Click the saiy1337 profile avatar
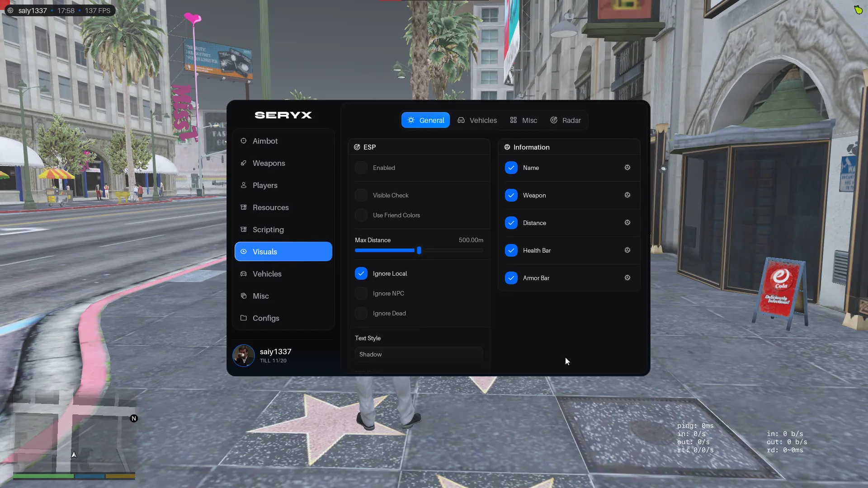Viewport: 868px width, 488px height. pos(244,356)
